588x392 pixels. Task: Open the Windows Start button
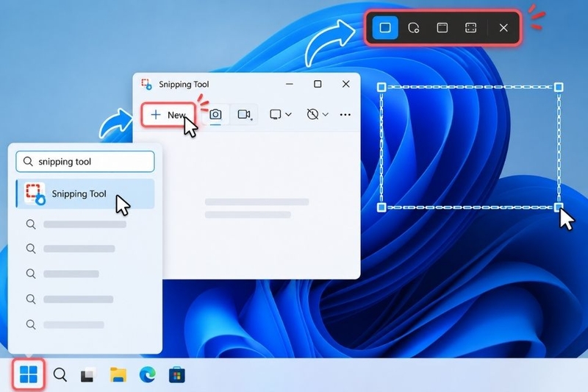(29, 374)
